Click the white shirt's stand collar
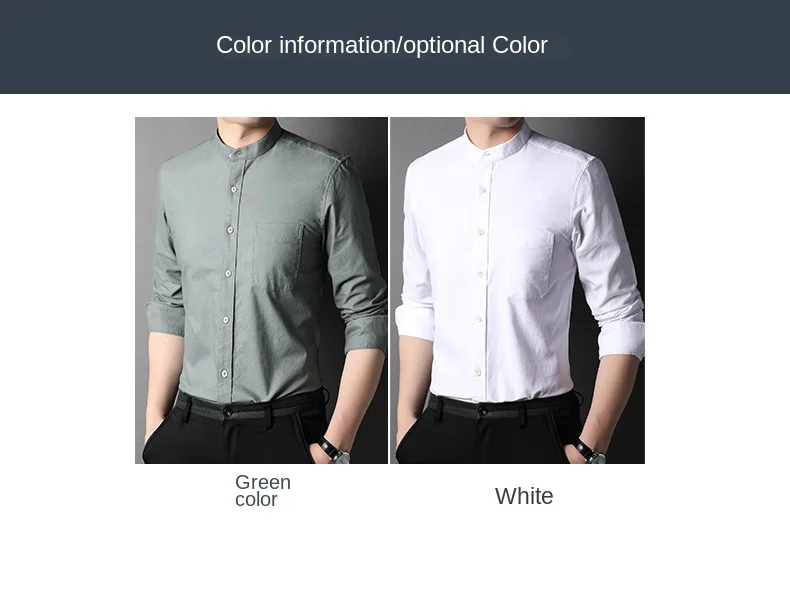 tap(498, 138)
